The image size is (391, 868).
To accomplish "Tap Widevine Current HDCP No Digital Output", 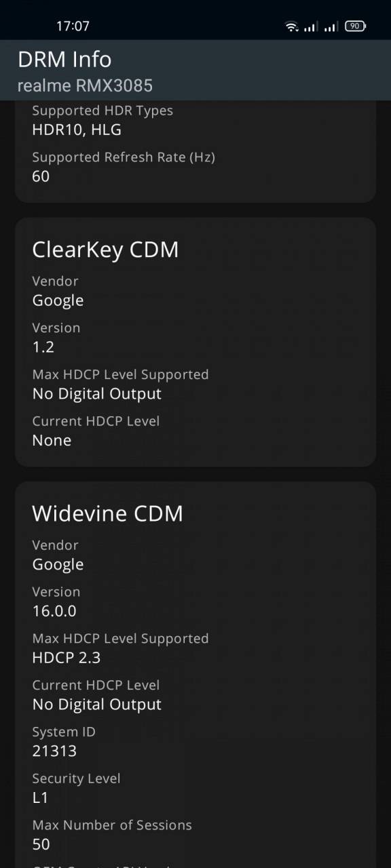I will 97,705.
